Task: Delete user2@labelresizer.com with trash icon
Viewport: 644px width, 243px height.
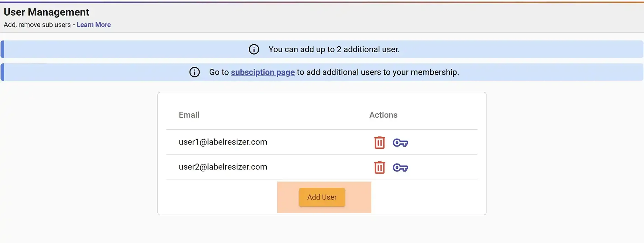Action: pyautogui.click(x=379, y=167)
